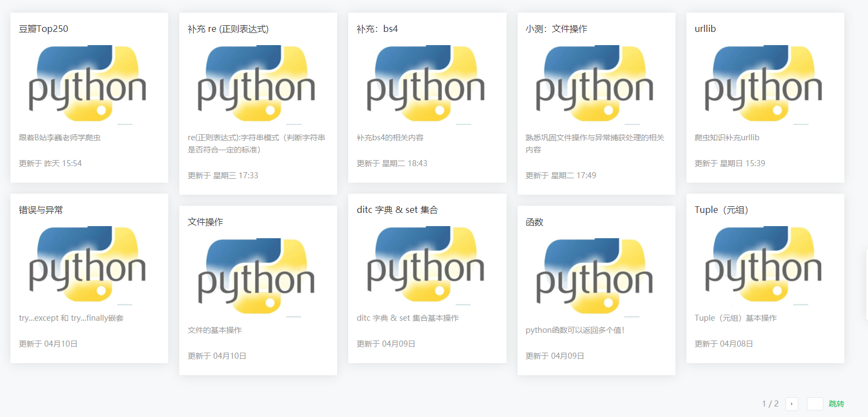Open the 错误与异常 card title

pos(41,210)
